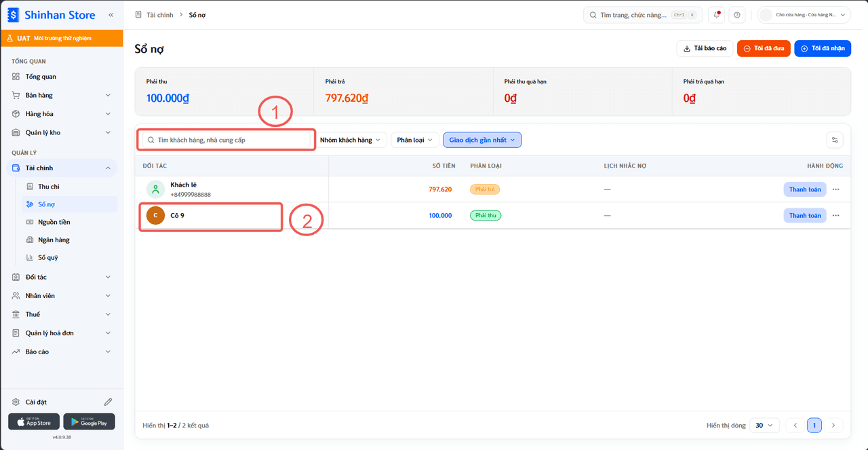Click Thanh toán for Khách lẻ

click(805, 189)
